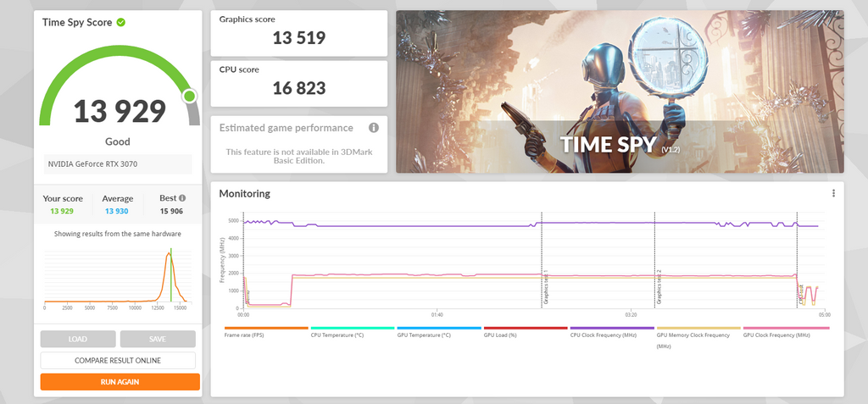Click the Average score 13 930
Viewport: 868px width, 404px height.
[x=117, y=212]
